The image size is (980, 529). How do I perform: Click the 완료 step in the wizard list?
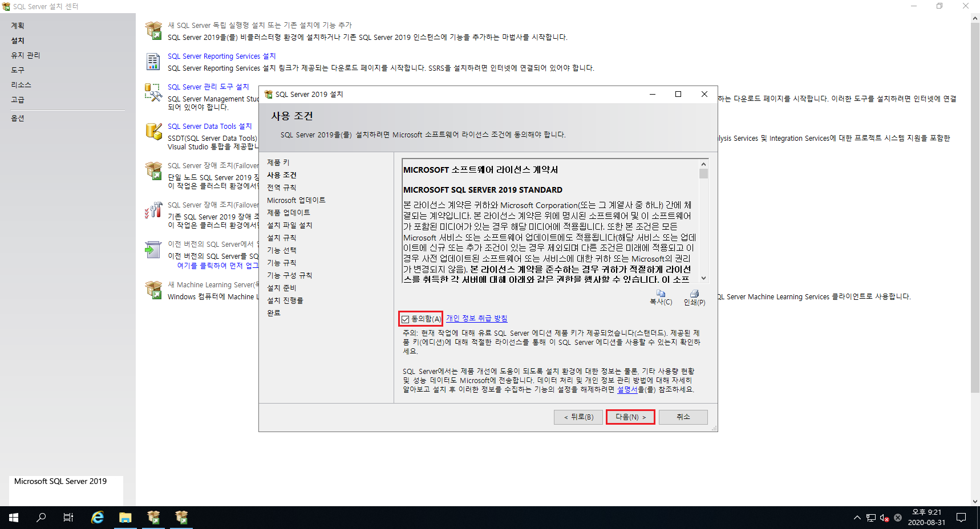point(274,313)
